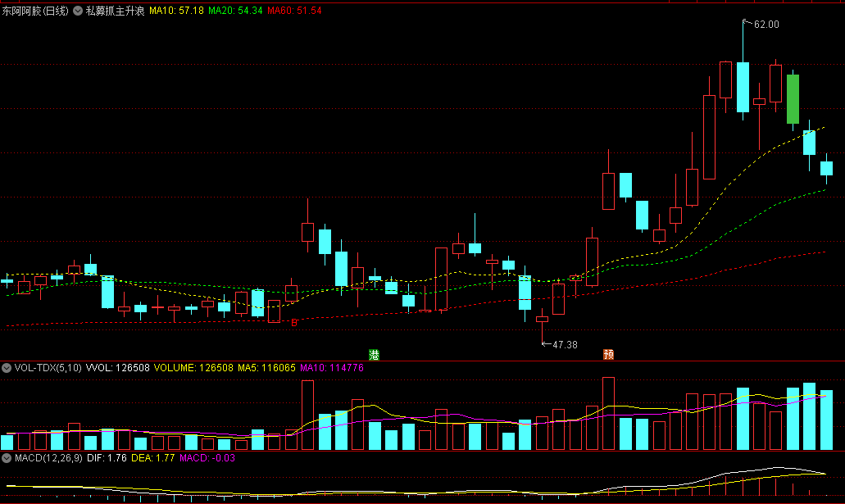Click the DEA: 1.77 value
845x504 pixels.
[x=153, y=458]
